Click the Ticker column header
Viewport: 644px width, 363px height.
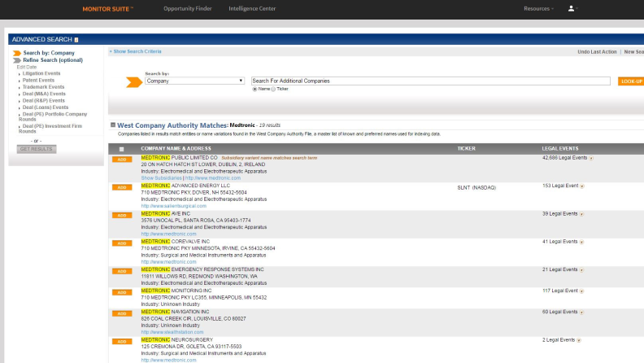[x=466, y=149]
